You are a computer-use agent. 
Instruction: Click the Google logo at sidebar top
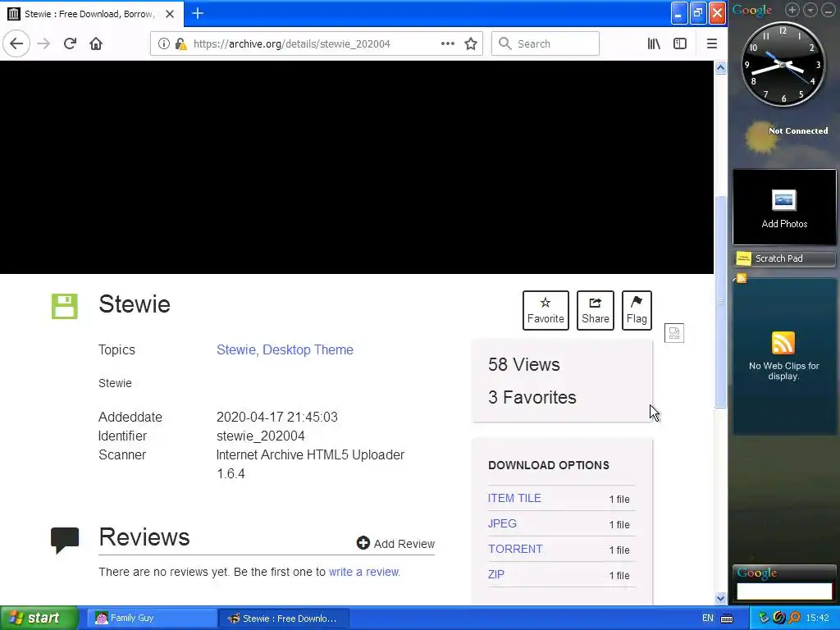click(x=752, y=10)
